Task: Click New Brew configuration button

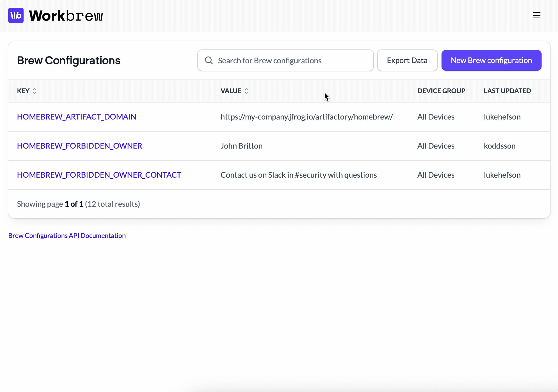Action: click(491, 60)
